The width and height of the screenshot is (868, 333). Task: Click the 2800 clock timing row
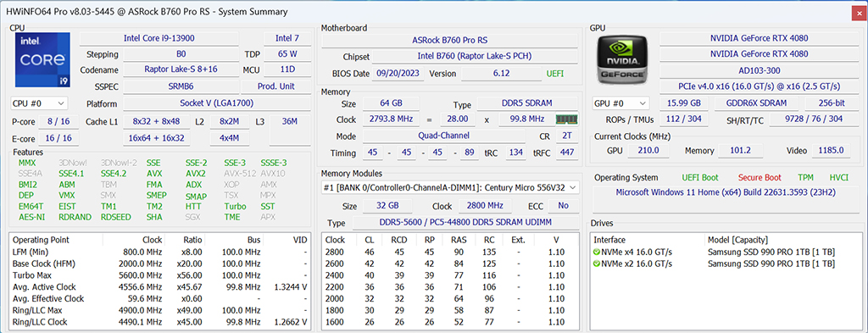click(x=450, y=252)
